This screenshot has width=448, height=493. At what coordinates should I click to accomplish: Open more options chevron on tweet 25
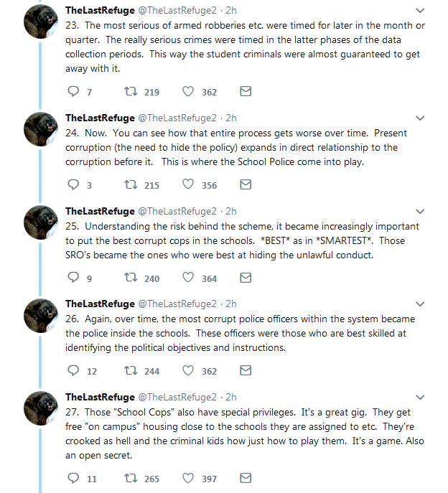coord(420,211)
